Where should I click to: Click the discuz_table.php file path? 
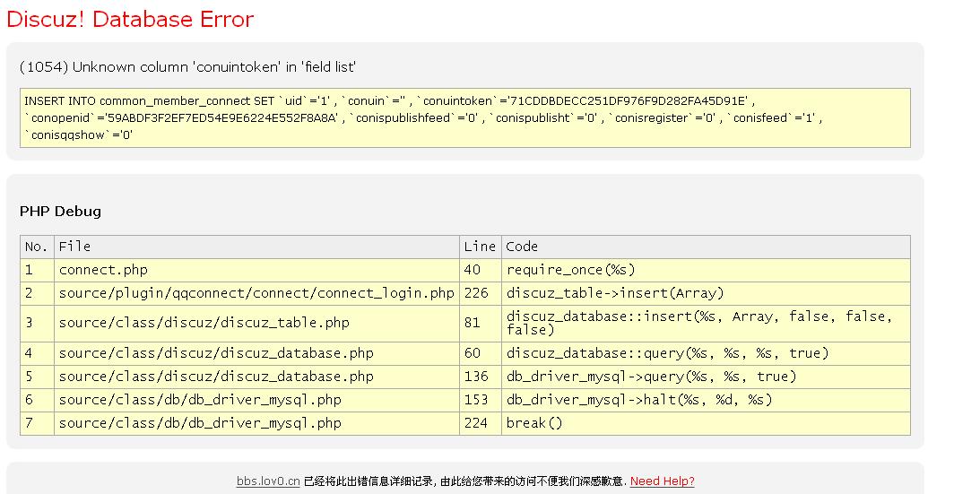tap(204, 323)
